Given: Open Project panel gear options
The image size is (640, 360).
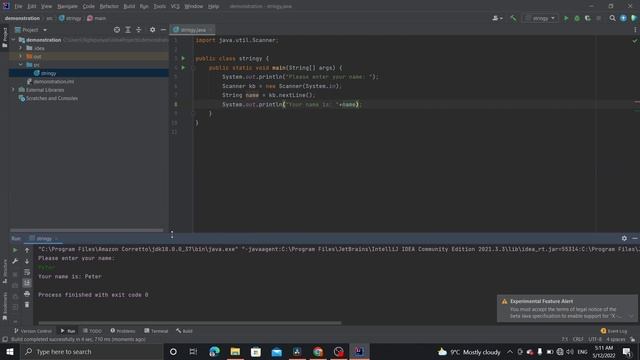Looking at the screenshot, I should point(152,30).
